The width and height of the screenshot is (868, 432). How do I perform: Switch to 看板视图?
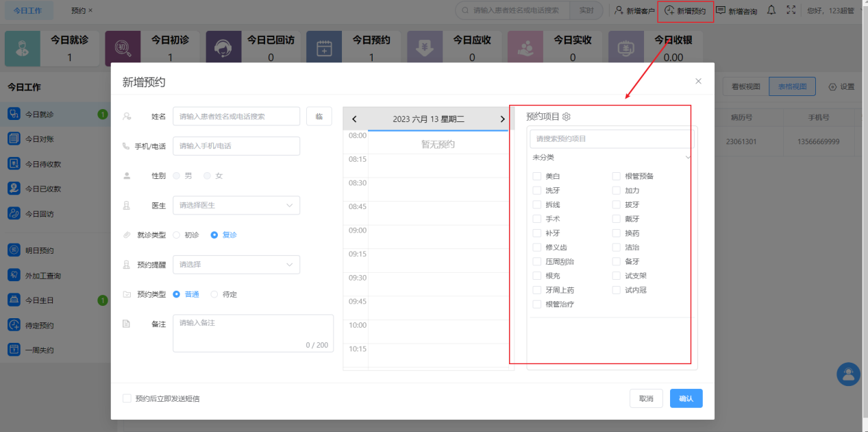[x=746, y=86]
